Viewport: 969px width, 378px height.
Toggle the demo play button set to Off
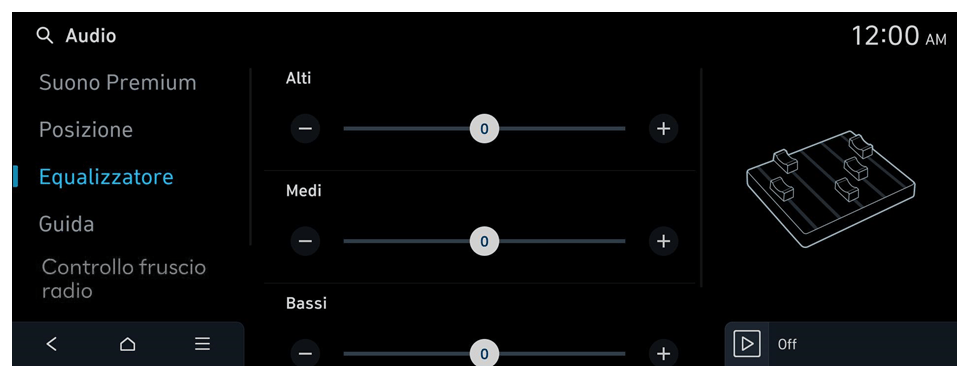(747, 344)
